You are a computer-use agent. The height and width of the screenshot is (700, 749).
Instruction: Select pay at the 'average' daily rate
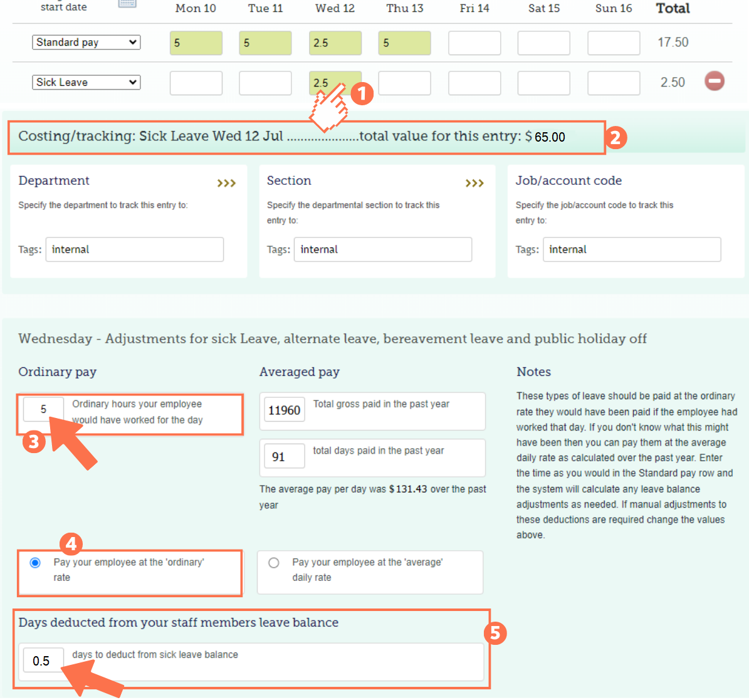[274, 563]
